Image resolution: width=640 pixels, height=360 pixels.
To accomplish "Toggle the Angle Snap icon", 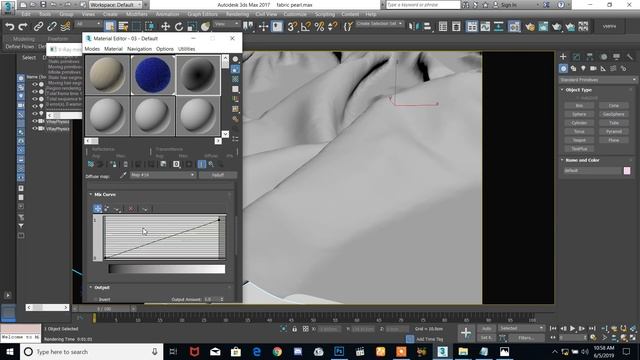I will [x=305, y=27].
